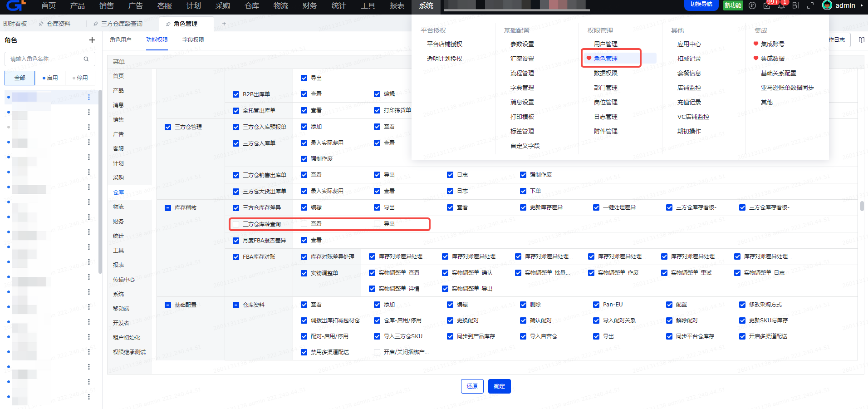Uncheck the 三方仓管理 checkbox

[168, 127]
